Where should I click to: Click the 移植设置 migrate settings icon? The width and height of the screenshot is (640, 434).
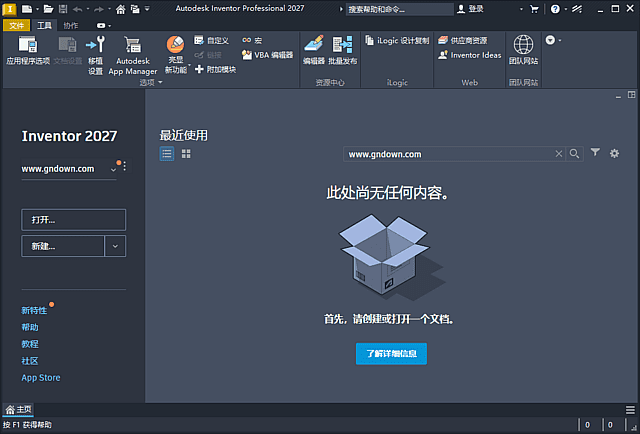point(95,54)
